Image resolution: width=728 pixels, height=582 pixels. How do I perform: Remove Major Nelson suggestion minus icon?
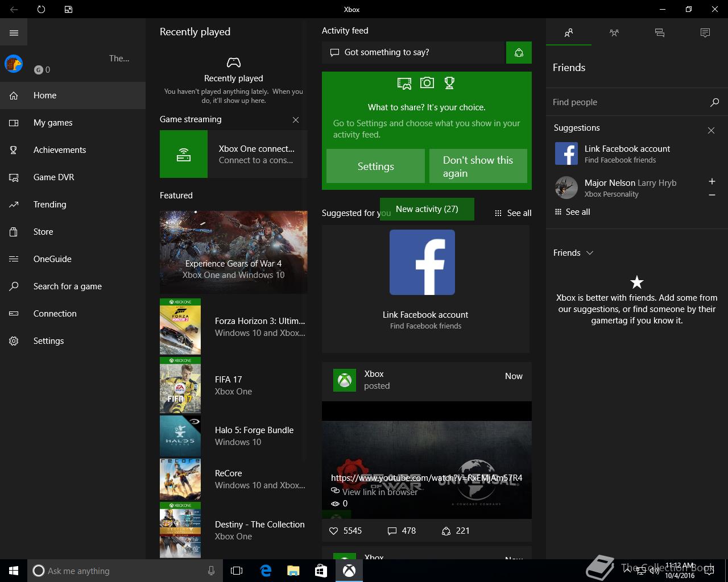[712, 195]
